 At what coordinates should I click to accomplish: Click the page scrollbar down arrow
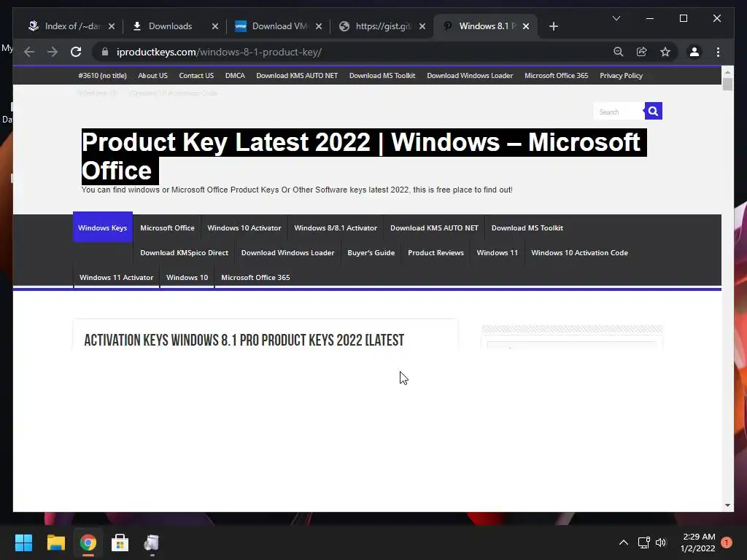click(727, 505)
